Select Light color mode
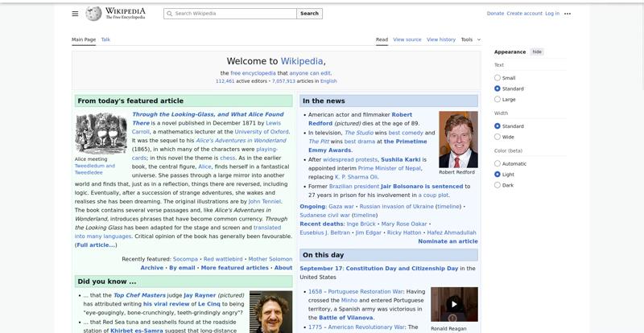Viewport: 644px width, 333px height. 497,174
